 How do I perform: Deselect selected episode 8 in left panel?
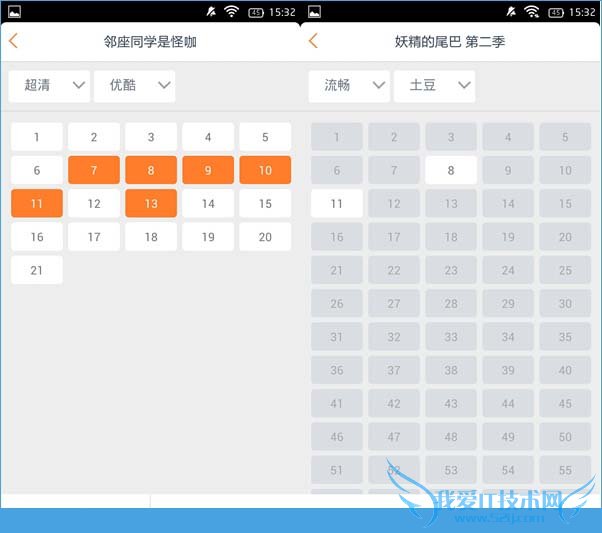point(151,170)
